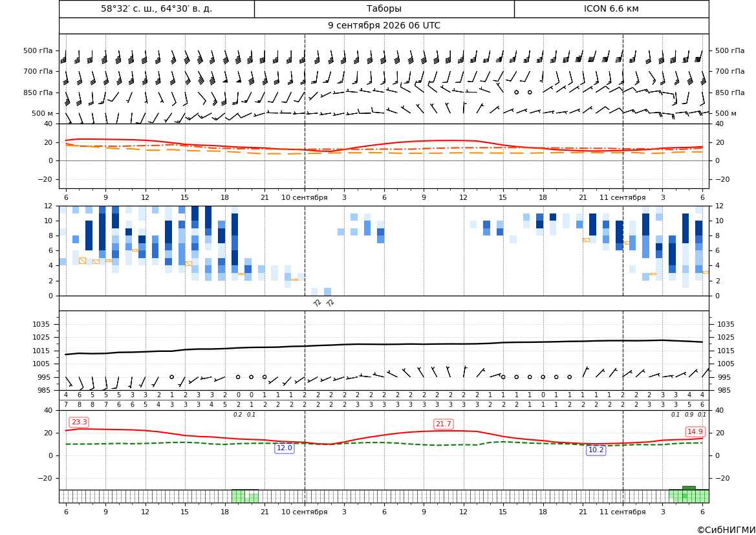Viewport: 756px width, 535px height.
Task: Click the 0.9 precipitation amount label
Action: pyautogui.click(x=689, y=415)
